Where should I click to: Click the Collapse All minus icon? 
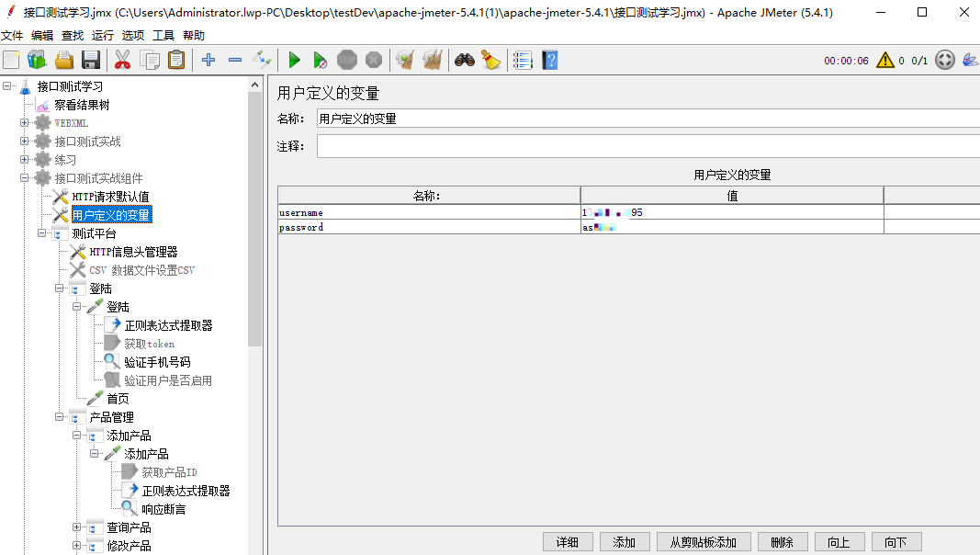pos(235,60)
